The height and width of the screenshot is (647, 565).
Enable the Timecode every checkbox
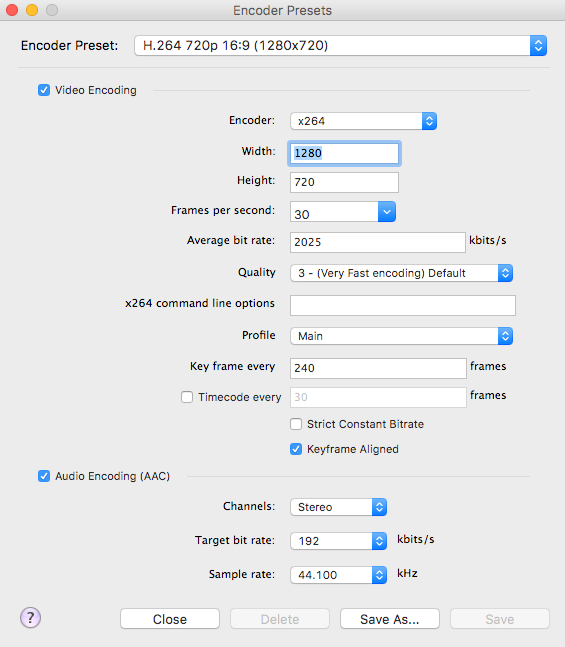[x=187, y=397]
